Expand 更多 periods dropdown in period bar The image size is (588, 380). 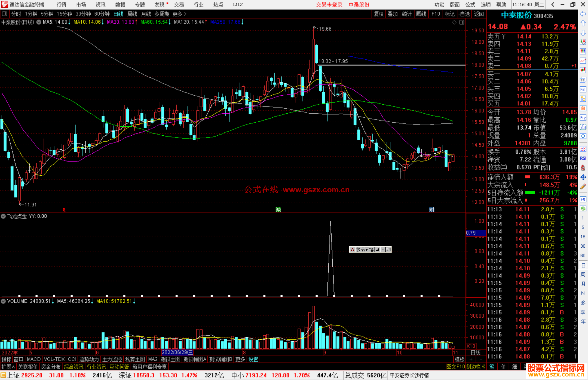[x=179, y=14]
